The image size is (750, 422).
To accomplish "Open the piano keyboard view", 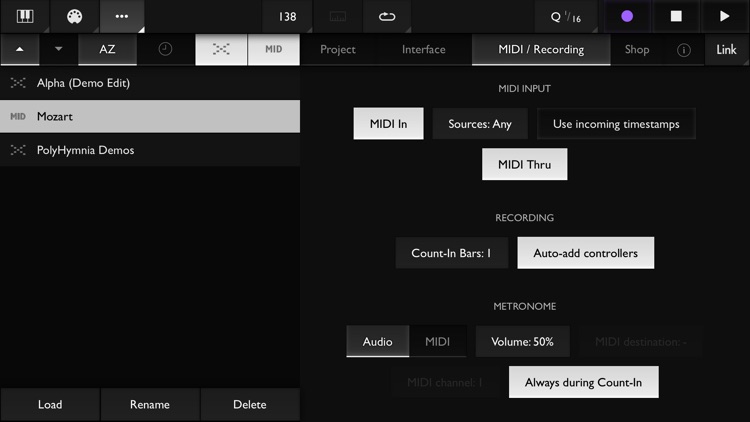I will 25,16.
